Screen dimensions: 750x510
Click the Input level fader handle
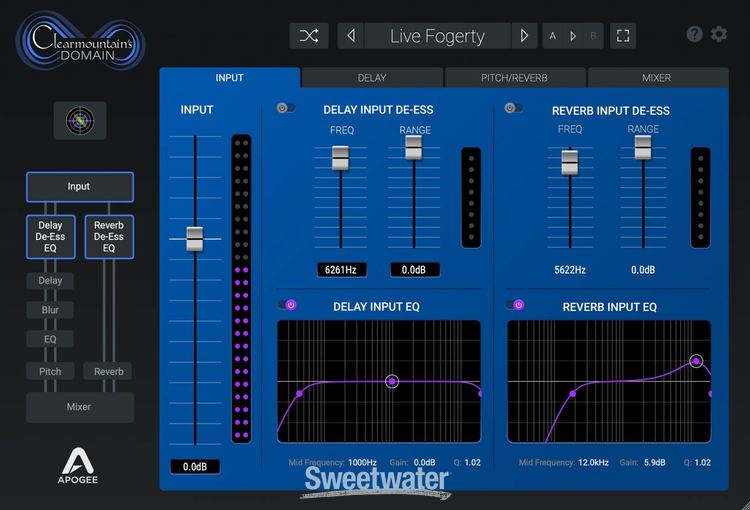coord(194,238)
